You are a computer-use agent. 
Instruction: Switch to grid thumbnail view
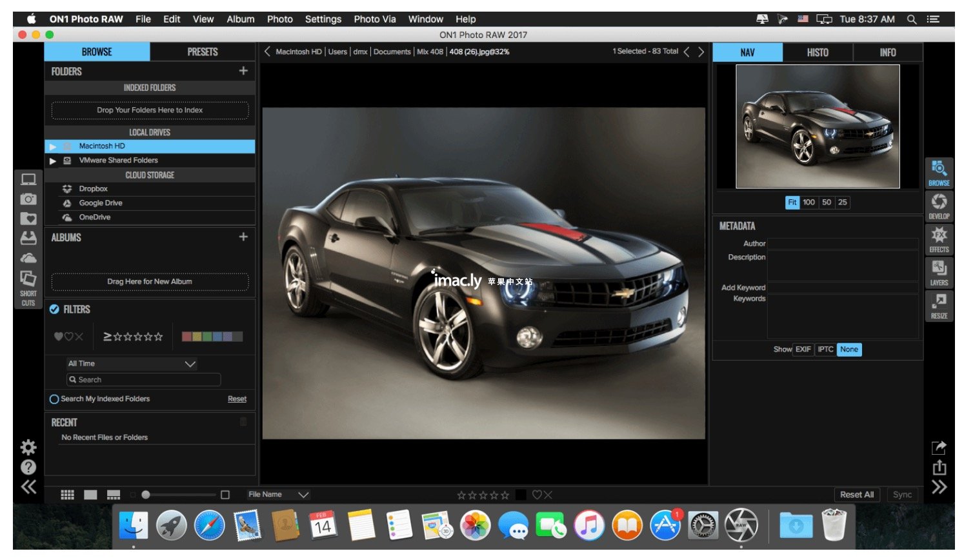click(x=67, y=495)
